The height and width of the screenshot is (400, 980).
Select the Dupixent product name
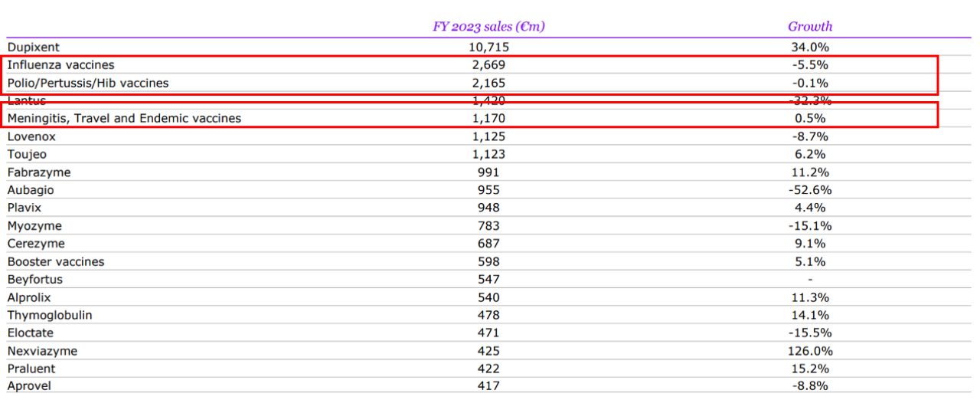coord(33,48)
